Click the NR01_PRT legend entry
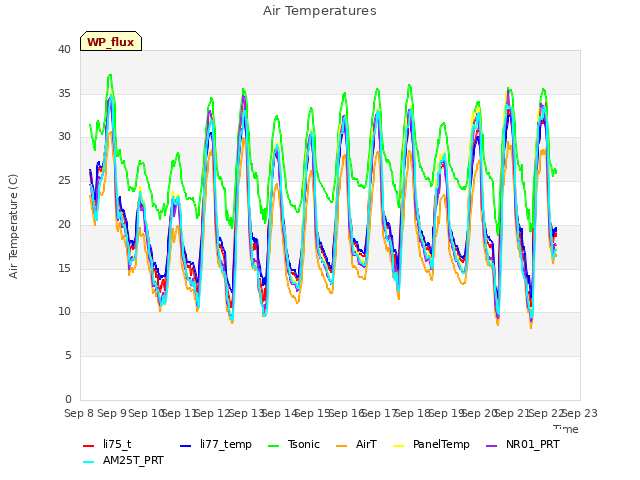Screen dimensions: 640x480 [523, 444]
